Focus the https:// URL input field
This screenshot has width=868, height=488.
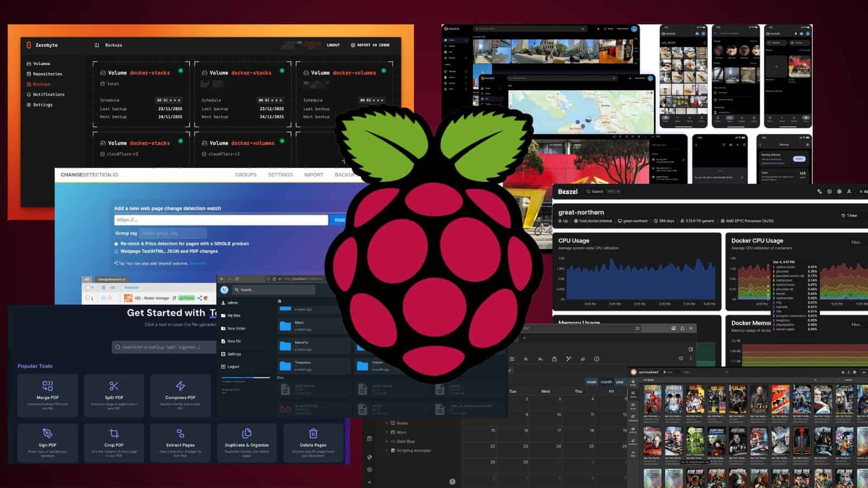221,220
